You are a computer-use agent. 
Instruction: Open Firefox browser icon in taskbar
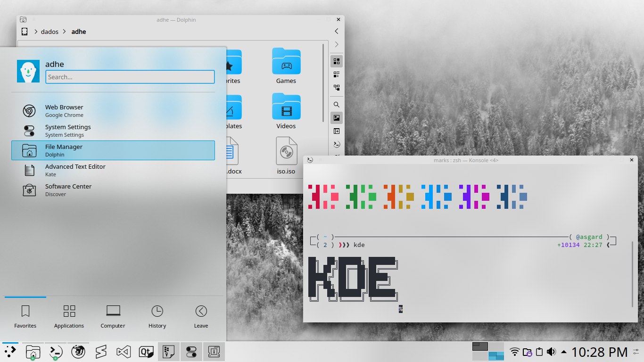point(78,352)
